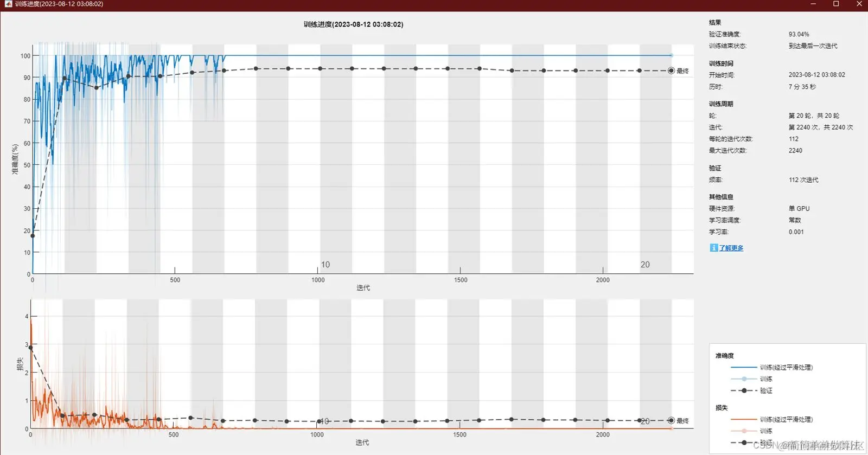Select light orange 训练 legend entry under 损失
Viewport: 868px width, 455px height.
(x=751, y=431)
